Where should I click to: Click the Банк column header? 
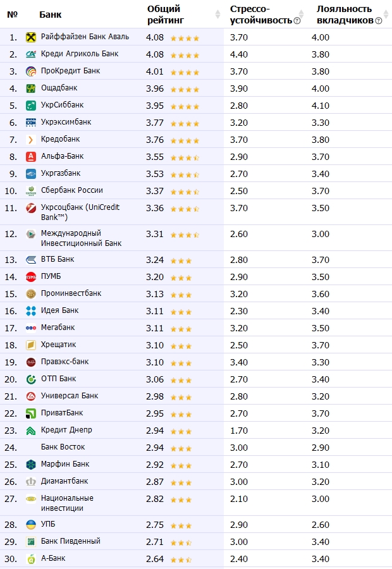click(51, 15)
